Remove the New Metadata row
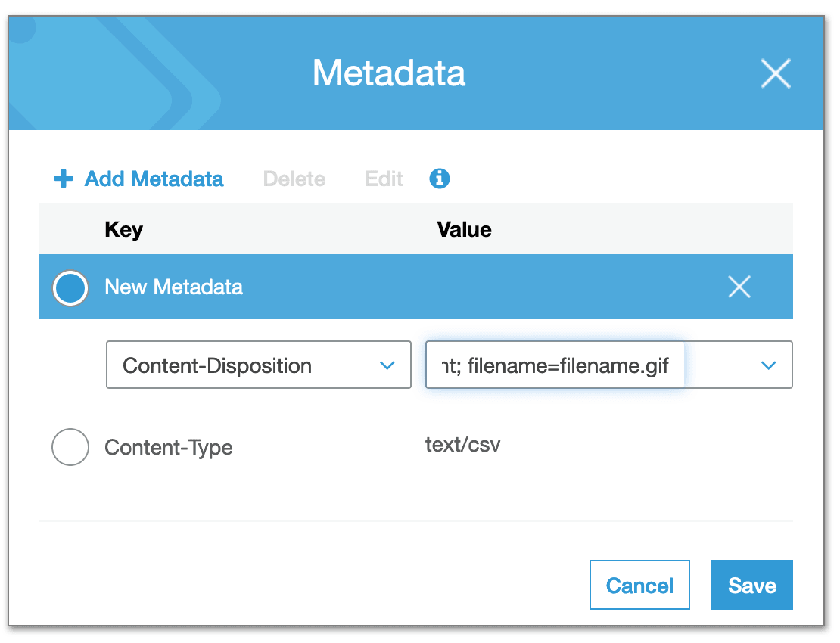The width and height of the screenshot is (840, 643). [x=739, y=287]
